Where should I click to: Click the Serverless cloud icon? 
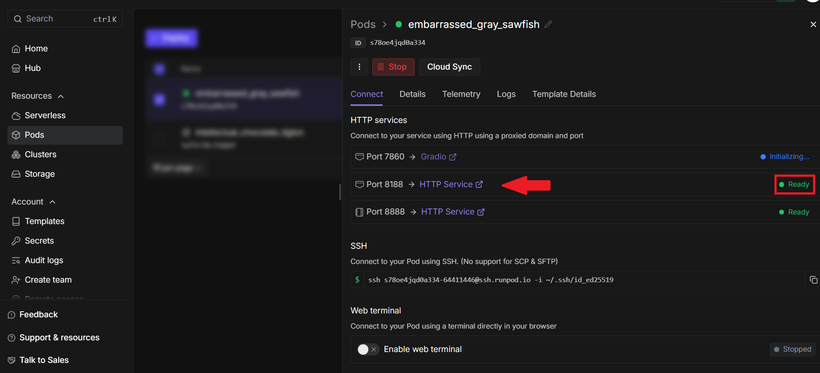pyautogui.click(x=16, y=115)
